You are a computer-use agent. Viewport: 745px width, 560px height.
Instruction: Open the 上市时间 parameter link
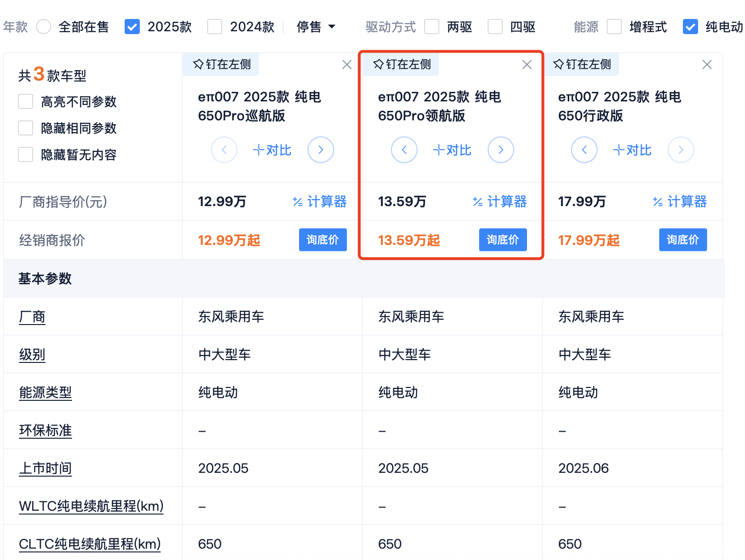point(45,468)
